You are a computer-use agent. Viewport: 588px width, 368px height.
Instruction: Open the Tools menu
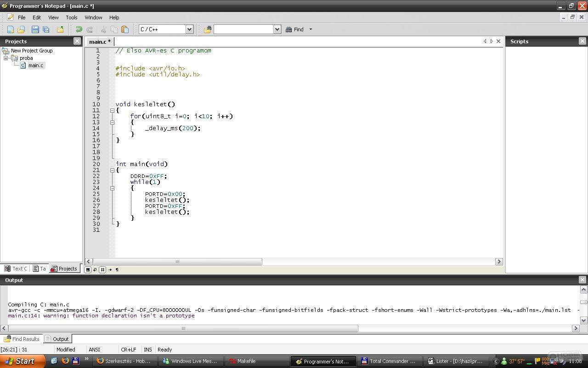[72, 17]
